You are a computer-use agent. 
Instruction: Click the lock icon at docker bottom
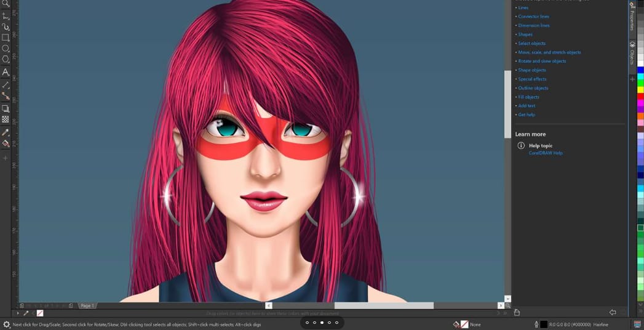517,312
